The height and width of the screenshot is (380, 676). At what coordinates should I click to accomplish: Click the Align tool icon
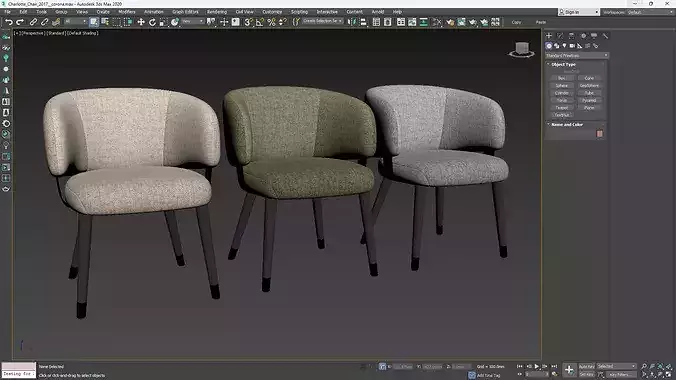tap(363, 22)
